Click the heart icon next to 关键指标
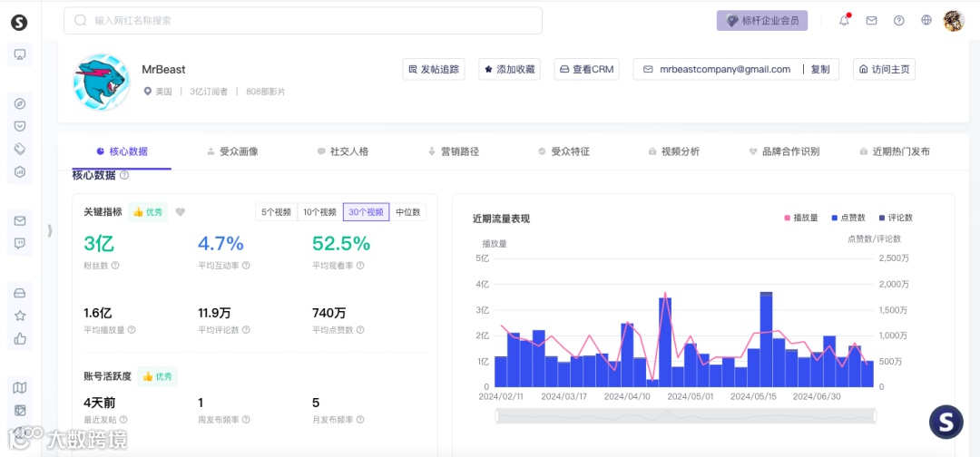980x457 pixels. click(180, 212)
